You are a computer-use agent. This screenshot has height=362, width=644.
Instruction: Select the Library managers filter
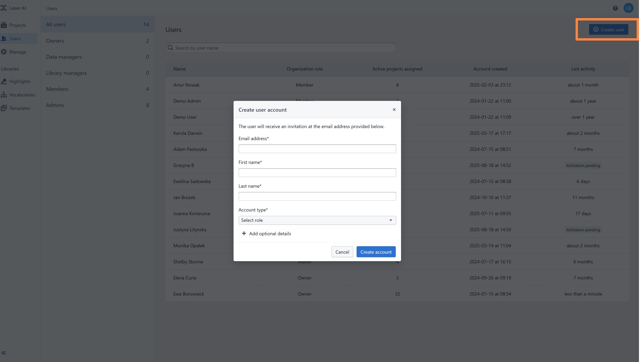pyautogui.click(x=97, y=73)
